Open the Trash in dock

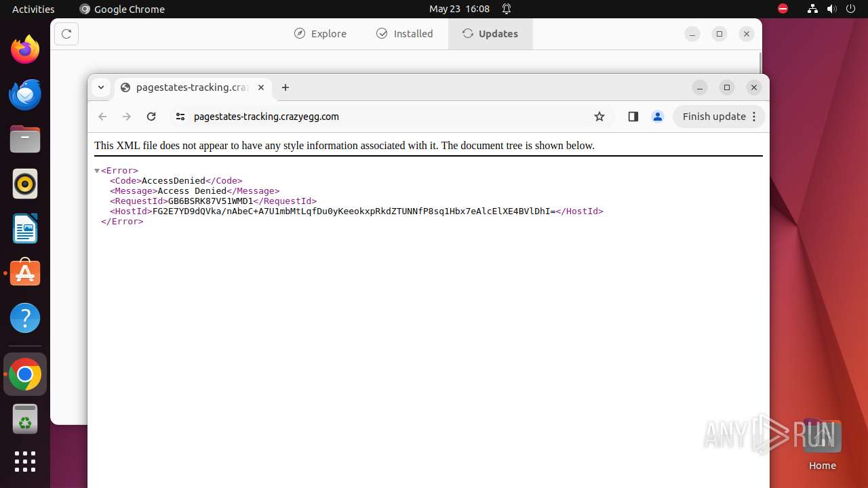coord(25,419)
